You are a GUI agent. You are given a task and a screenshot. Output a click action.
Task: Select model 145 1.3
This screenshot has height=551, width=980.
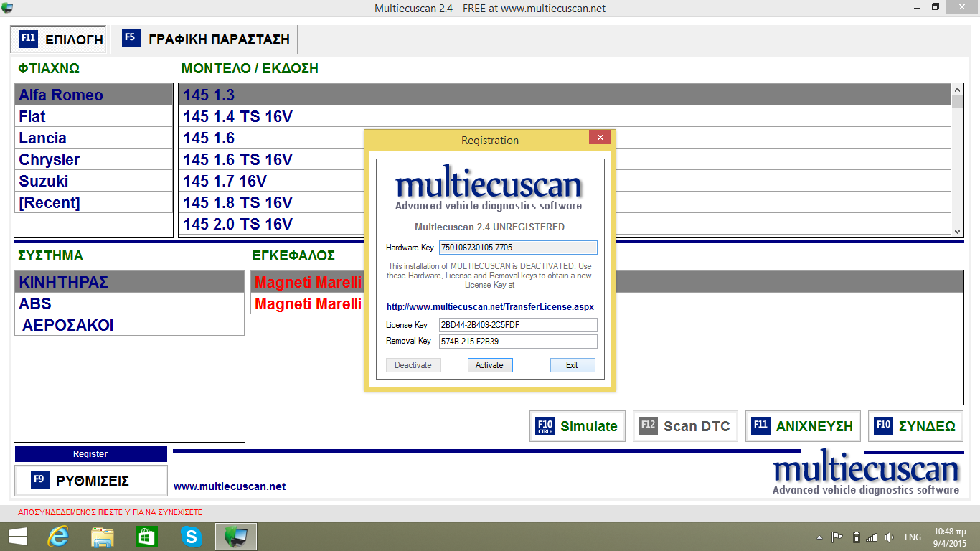point(565,95)
